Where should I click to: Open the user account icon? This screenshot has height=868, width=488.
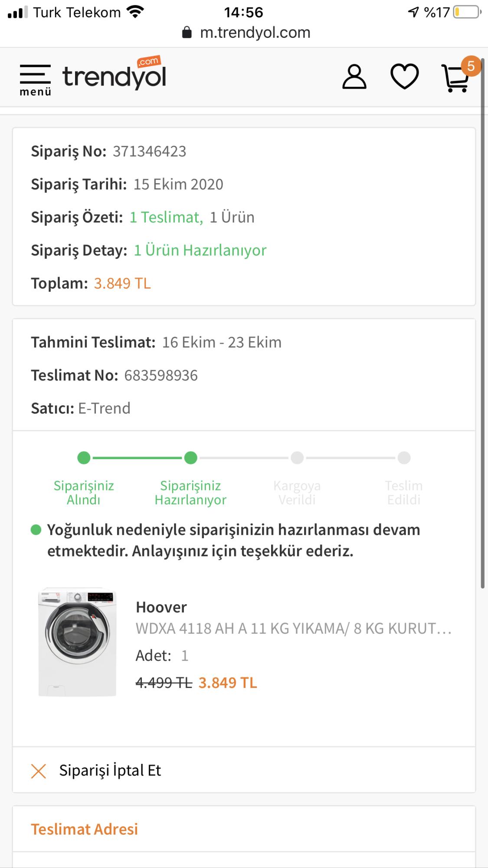[354, 77]
